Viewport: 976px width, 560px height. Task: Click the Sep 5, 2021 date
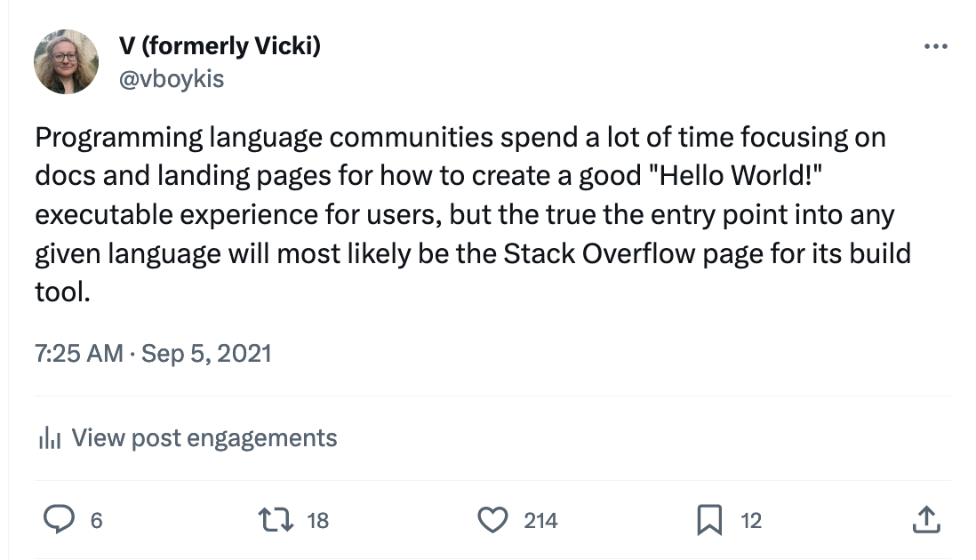click(x=206, y=354)
